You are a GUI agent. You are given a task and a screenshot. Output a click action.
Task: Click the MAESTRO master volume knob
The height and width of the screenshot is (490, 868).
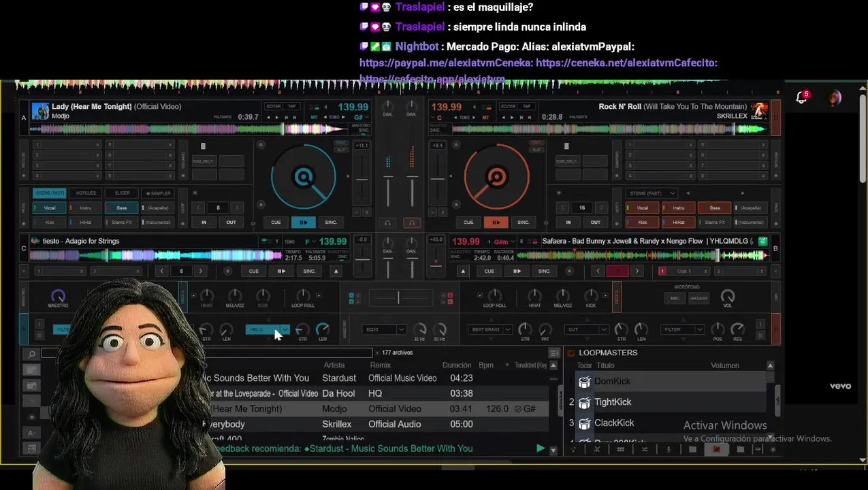pyautogui.click(x=58, y=296)
